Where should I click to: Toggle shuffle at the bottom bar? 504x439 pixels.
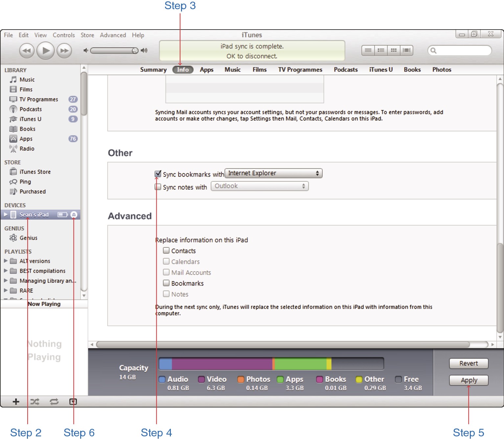pyautogui.click(x=35, y=402)
